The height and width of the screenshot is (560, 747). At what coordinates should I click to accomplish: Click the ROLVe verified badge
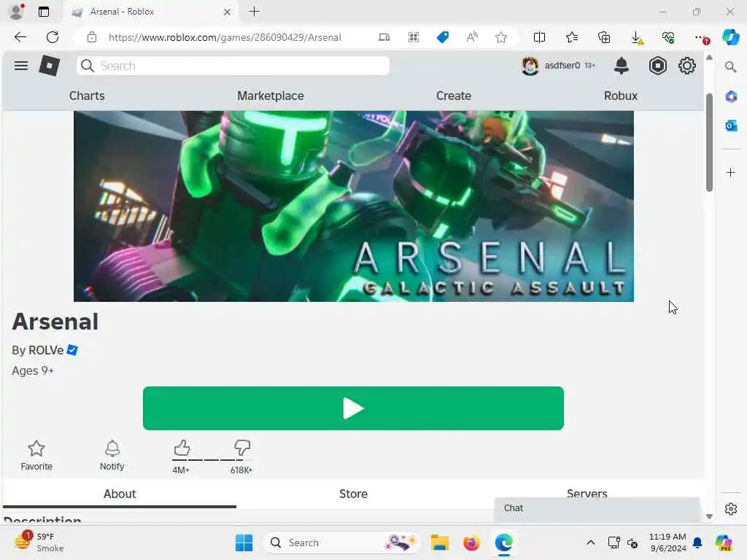click(72, 350)
